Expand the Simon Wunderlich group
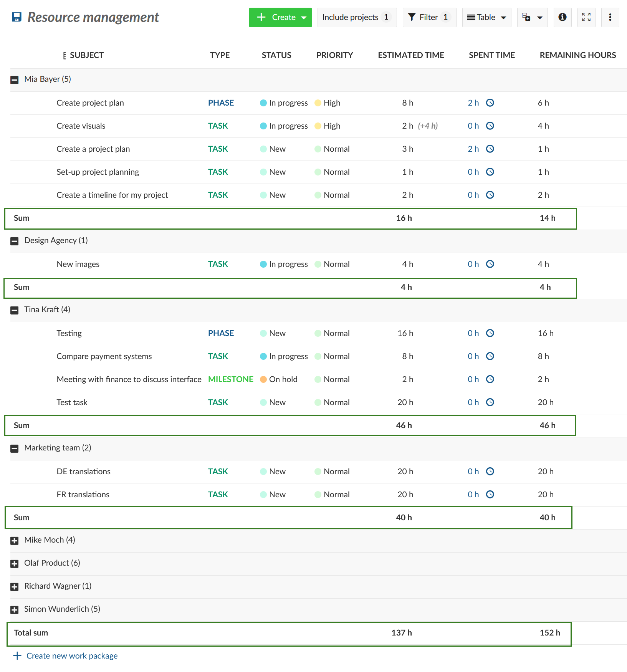627x672 pixels. click(15, 610)
